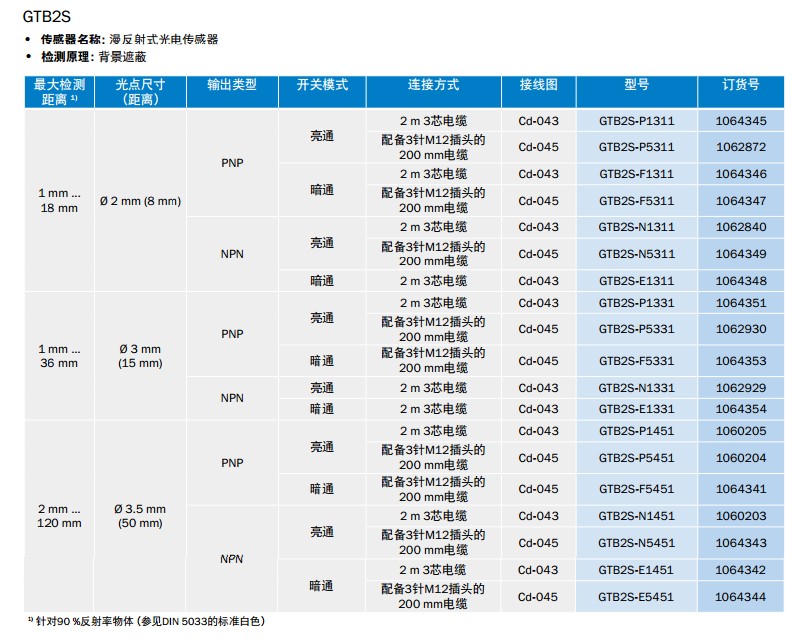Select model GTB2S-E1331
804x641 pixels.
point(636,409)
